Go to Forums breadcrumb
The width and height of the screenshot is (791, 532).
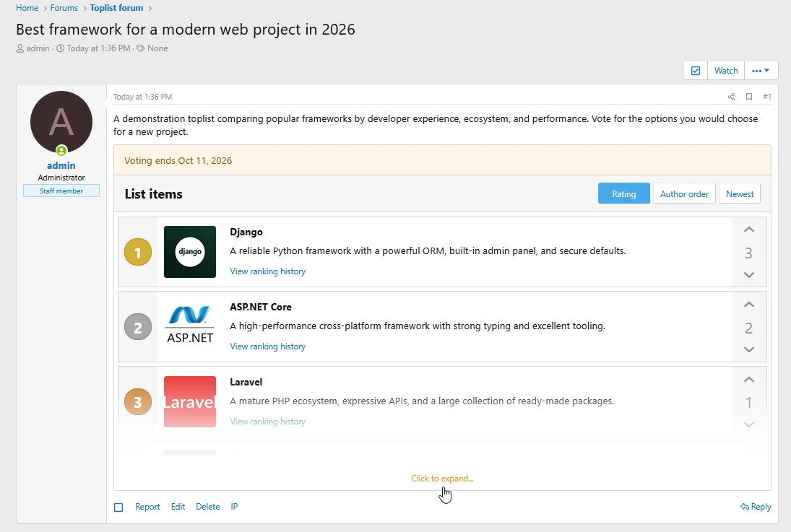pos(64,8)
